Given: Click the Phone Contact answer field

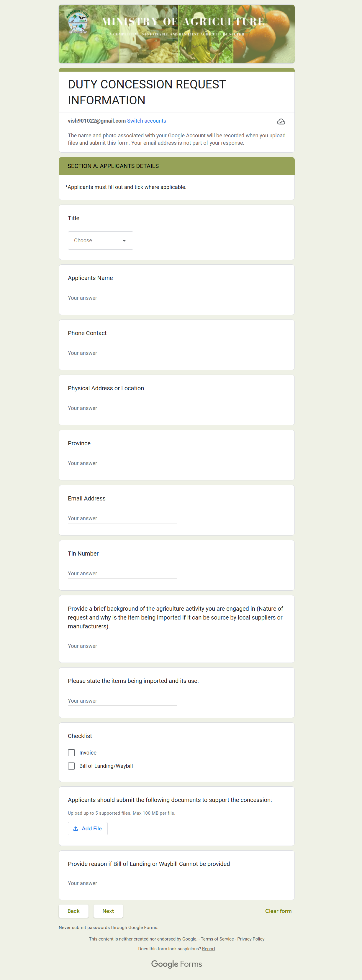Looking at the screenshot, I should coord(122,353).
